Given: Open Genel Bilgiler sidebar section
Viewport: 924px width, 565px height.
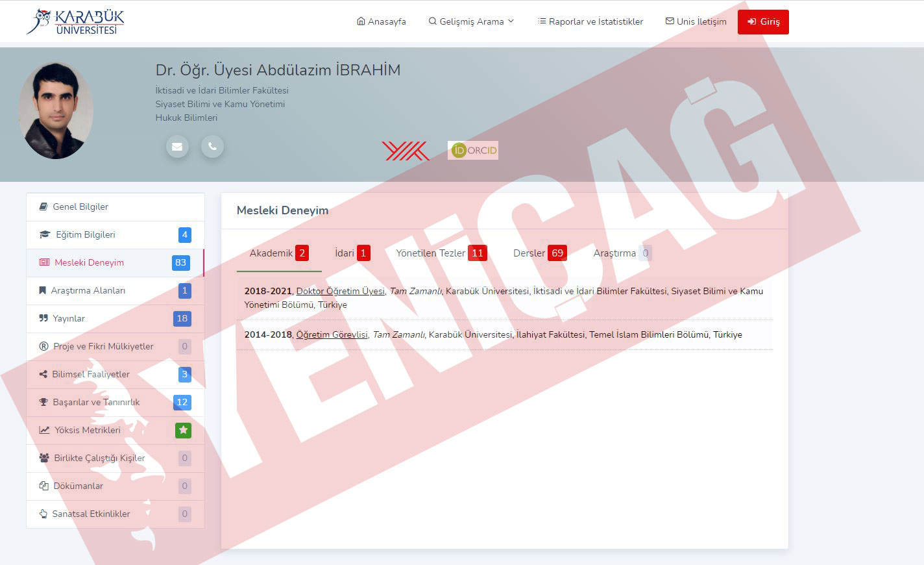Looking at the screenshot, I should click(x=115, y=207).
